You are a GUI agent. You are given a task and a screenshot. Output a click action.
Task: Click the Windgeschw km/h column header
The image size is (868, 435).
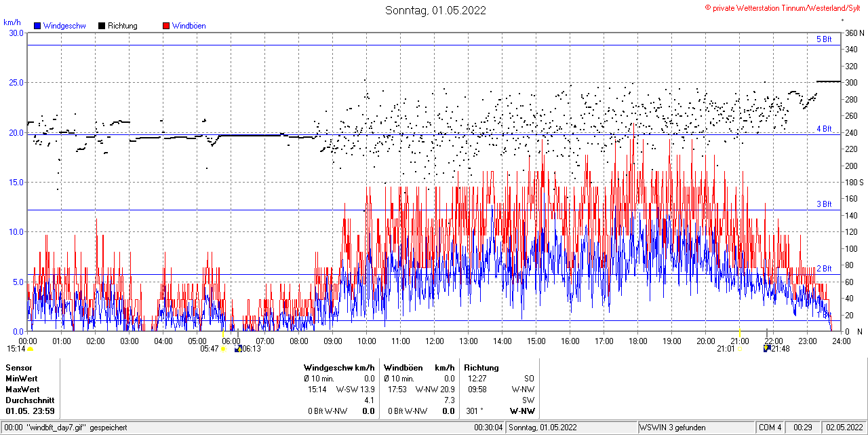(339, 367)
